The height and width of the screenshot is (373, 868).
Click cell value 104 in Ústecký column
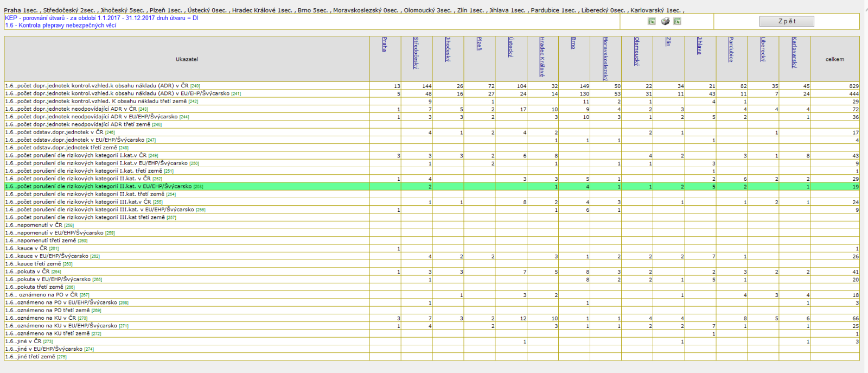[x=521, y=86]
